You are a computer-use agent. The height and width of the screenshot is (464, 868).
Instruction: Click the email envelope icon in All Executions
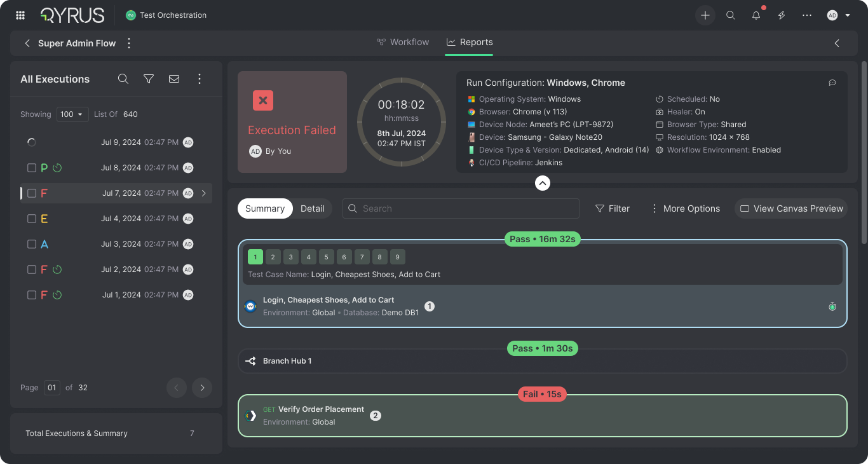click(174, 79)
